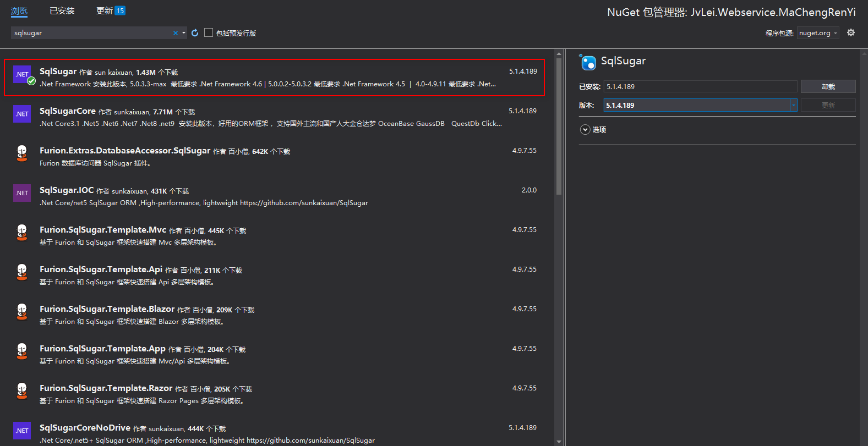Image resolution: width=868 pixels, height=446 pixels.
Task: Expand the 选项 options section
Action: [x=585, y=130]
